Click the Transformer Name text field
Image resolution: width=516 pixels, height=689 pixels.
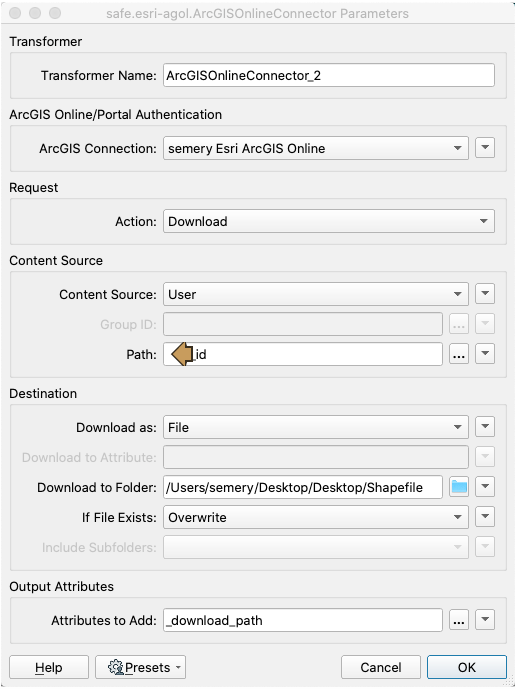tap(329, 75)
